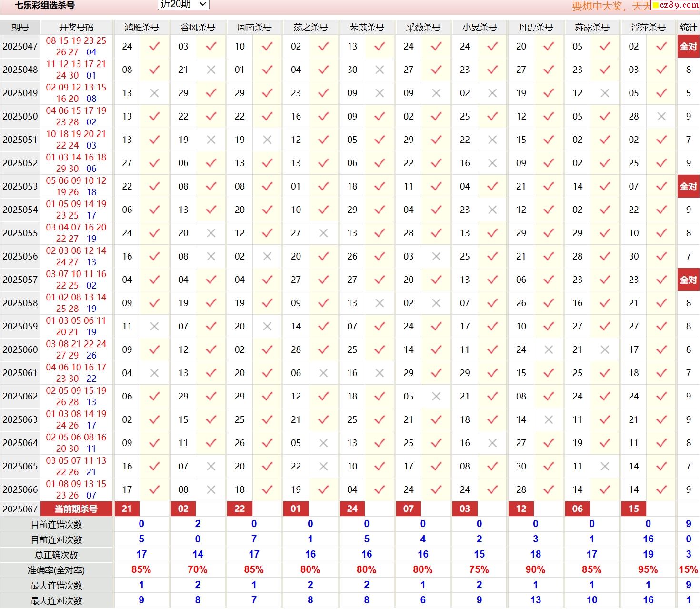Click the 最大连错次数 row label

pyautogui.click(x=56, y=586)
